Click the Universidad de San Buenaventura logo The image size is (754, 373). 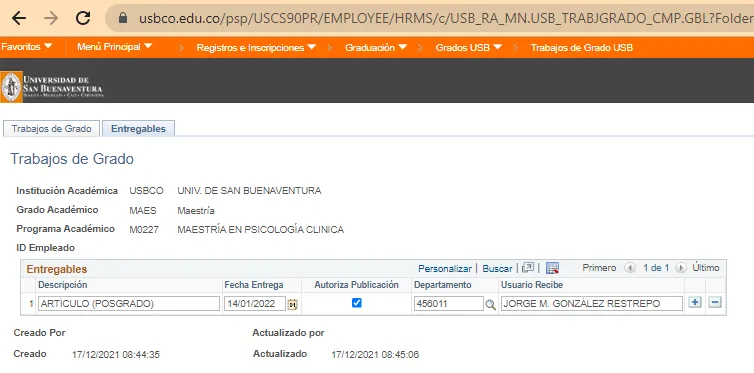(52, 87)
